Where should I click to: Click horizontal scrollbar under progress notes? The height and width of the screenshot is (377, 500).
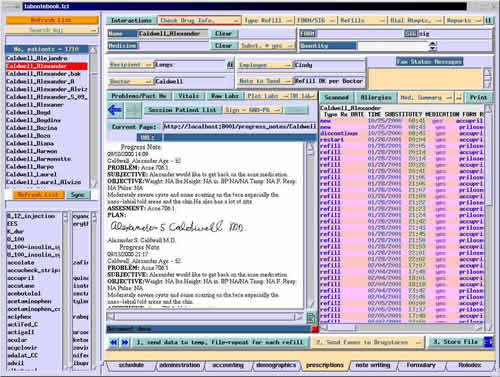[x=205, y=317]
